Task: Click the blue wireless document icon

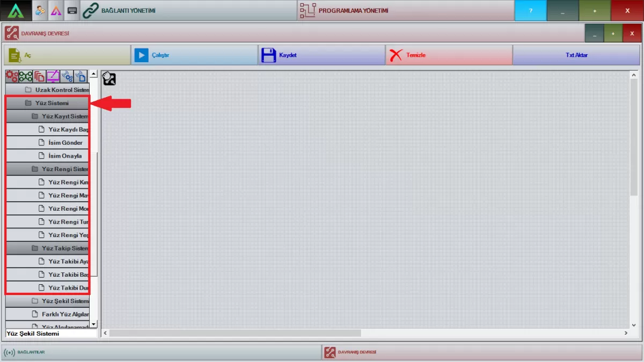Action: pyautogui.click(x=80, y=76)
